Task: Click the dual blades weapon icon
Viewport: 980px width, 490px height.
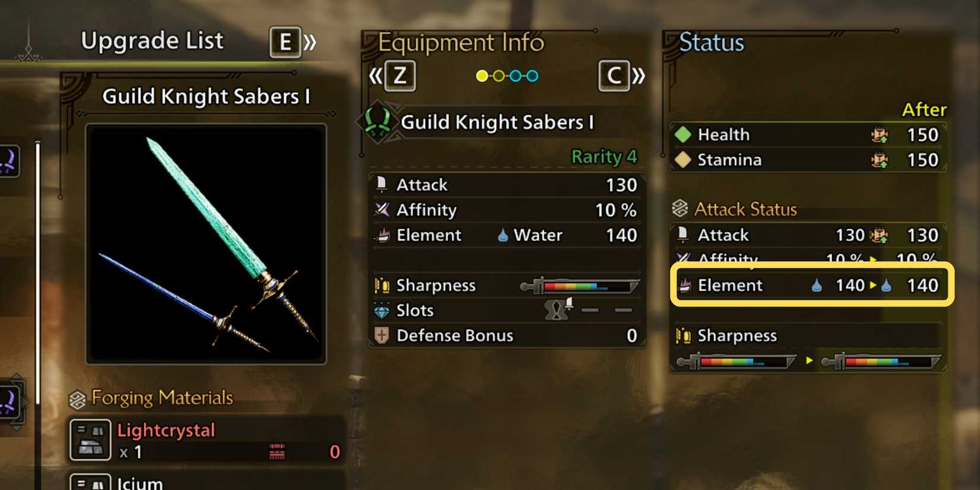Action: (378, 122)
